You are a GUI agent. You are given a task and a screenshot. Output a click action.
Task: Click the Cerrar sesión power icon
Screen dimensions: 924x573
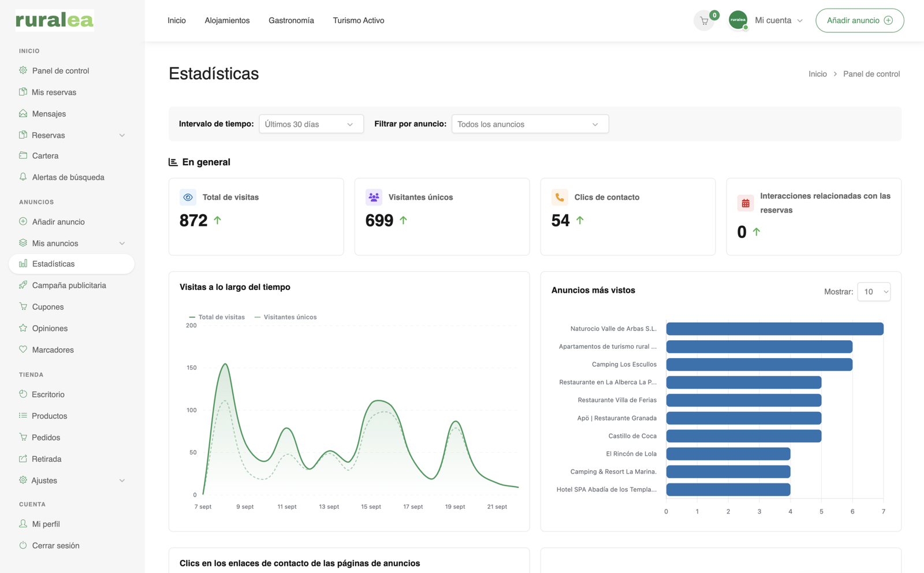coord(23,545)
